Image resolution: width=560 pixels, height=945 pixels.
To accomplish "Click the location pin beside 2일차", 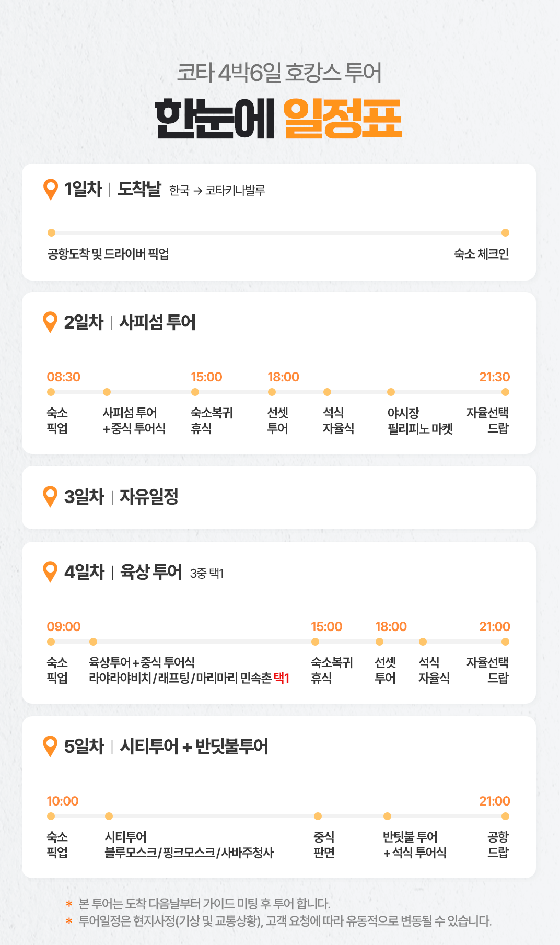I will (x=51, y=322).
